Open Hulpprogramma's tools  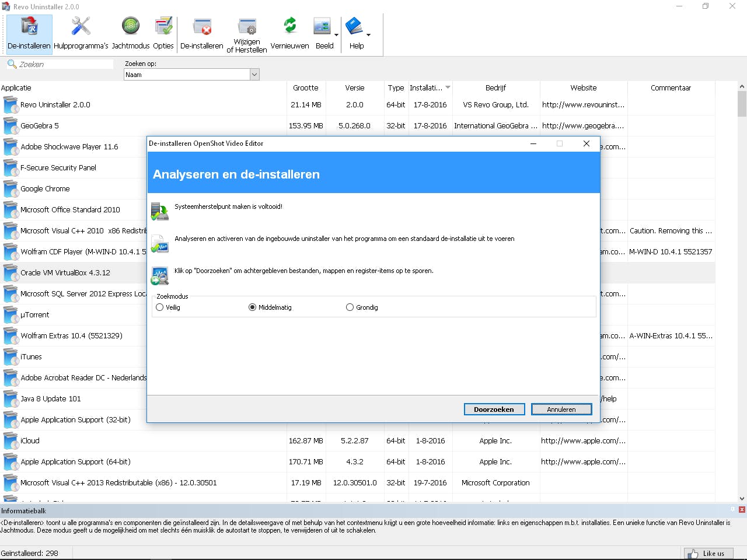(81, 34)
